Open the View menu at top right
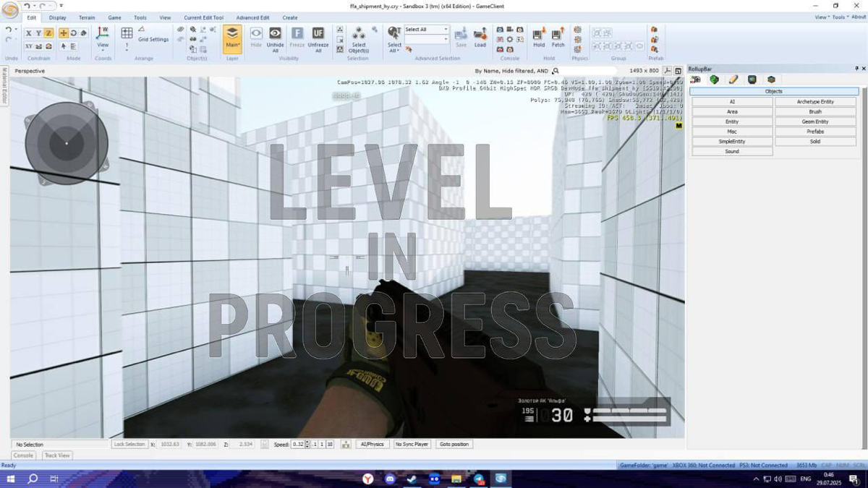Screen dimensions: 868x488 click(822, 17)
